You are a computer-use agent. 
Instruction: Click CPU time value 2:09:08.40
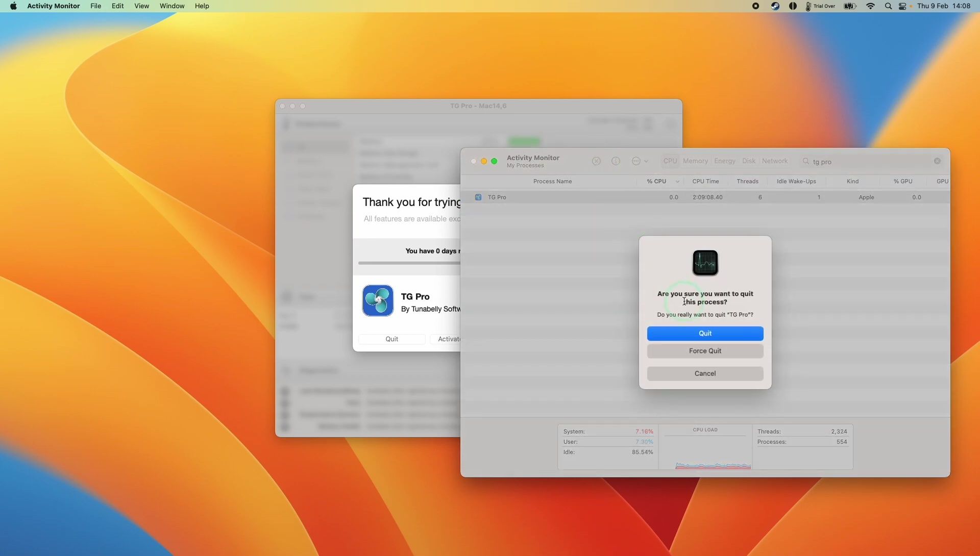[x=707, y=197]
